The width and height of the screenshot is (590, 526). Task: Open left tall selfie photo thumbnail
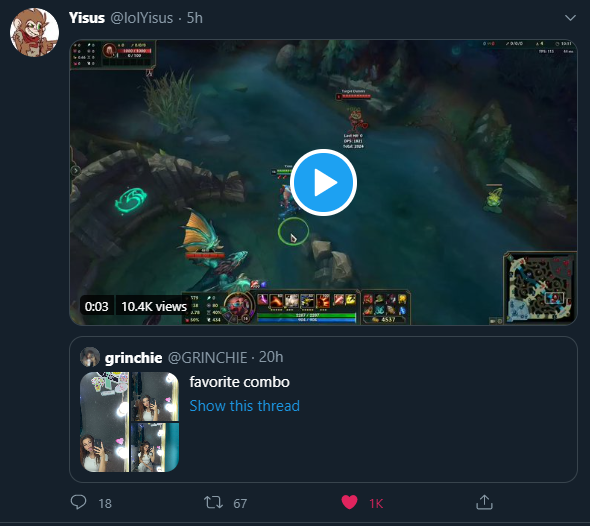[x=105, y=422]
